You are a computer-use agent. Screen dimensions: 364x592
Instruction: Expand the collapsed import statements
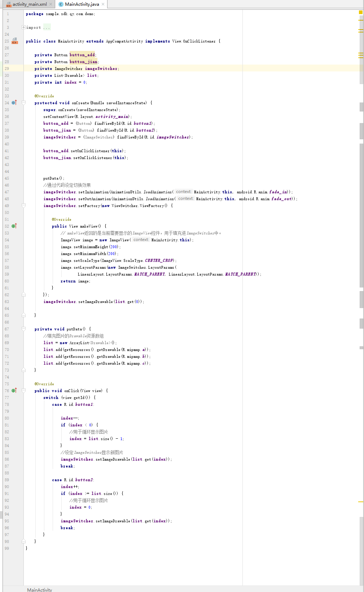[x=23, y=27]
